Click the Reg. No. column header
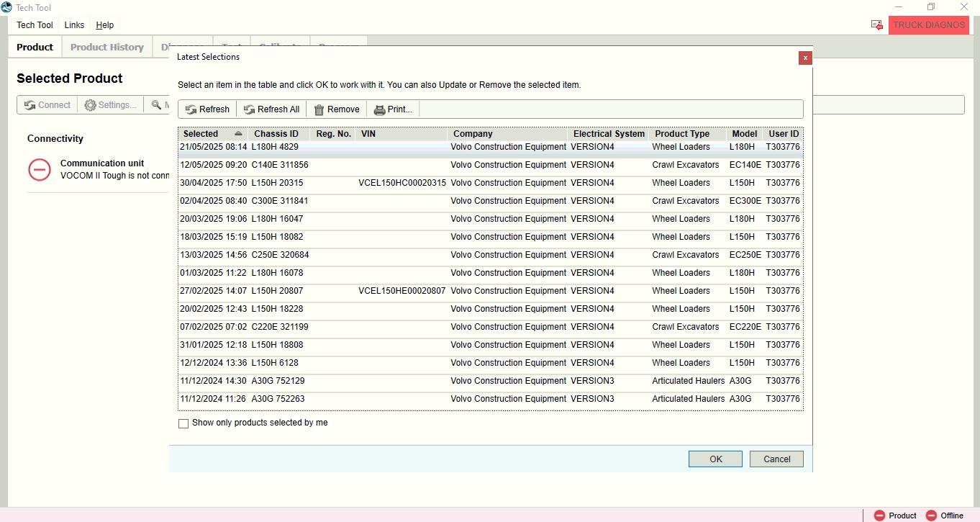This screenshot has width=980, height=522. 334,134
